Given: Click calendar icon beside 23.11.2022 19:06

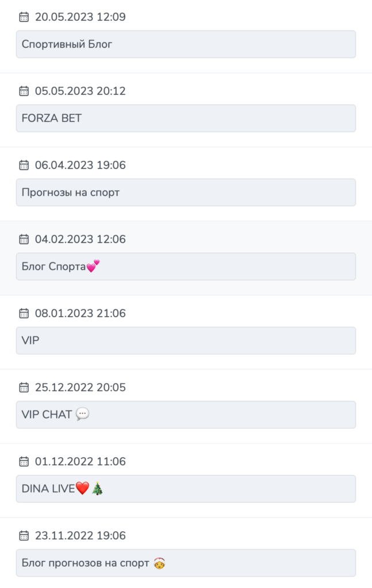Looking at the screenshot, I should pos(24,536).
